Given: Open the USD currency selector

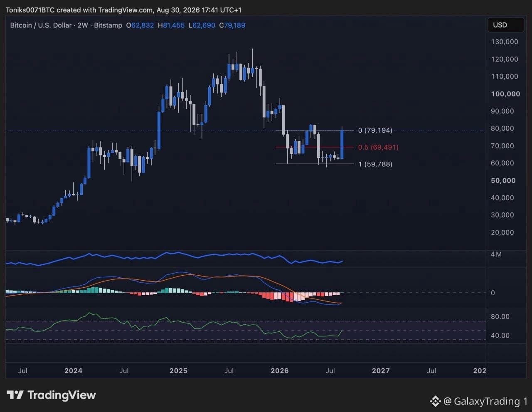Looking at the screenshot, I should (505, 25).
